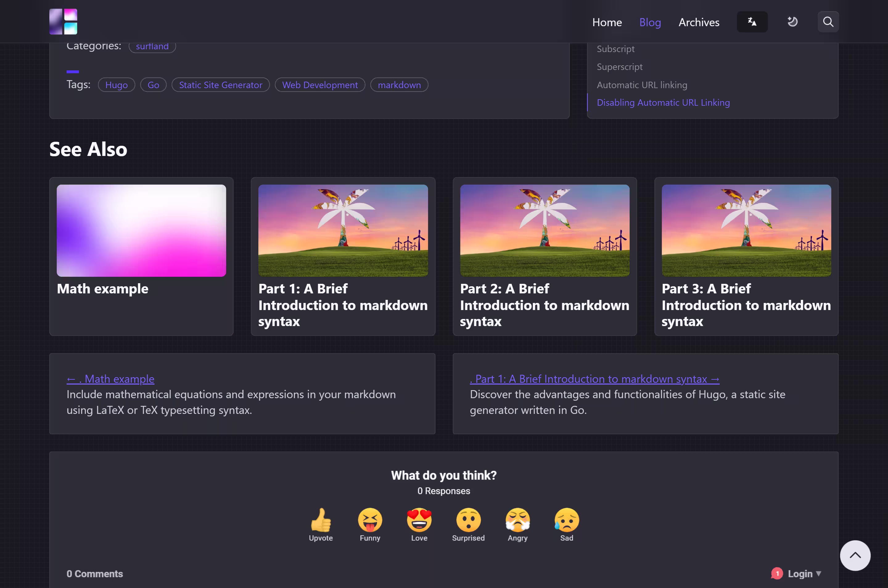Open the Archives page
Image resolution: width=888 pixels, height=588 pixels.
coord(698,22)
